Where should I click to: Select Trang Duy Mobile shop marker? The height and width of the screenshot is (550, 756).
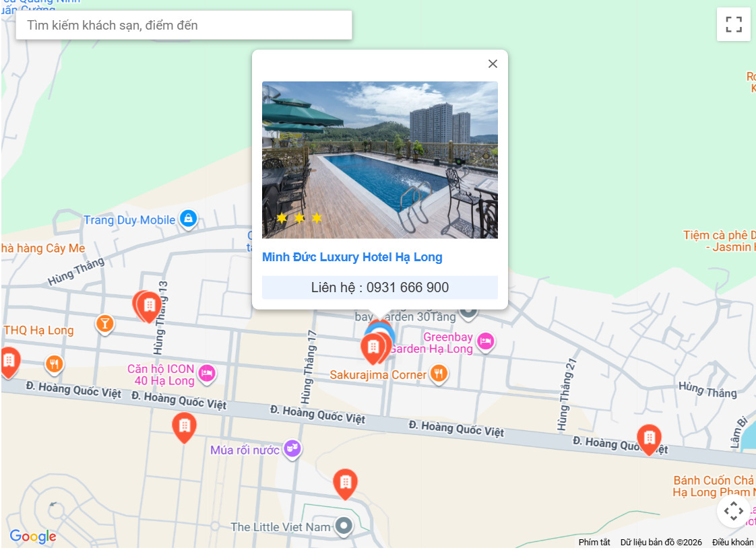pyautogui.click(x=189, y=219)
